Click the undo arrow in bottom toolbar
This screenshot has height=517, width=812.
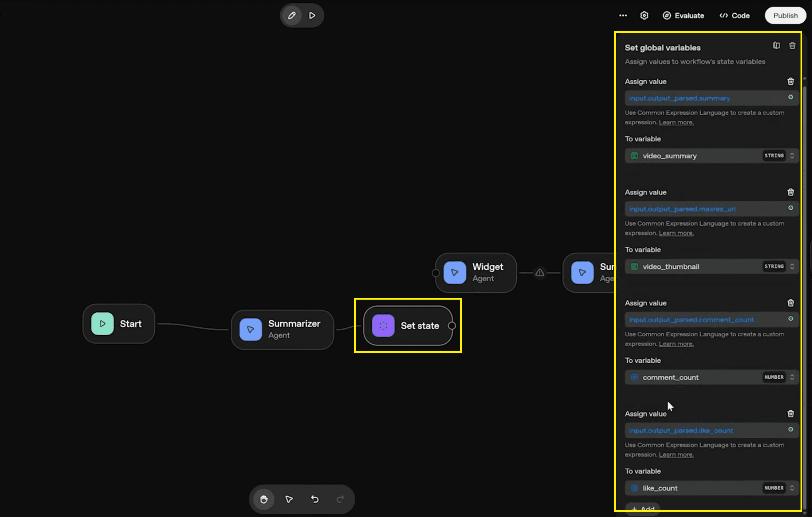click(x=314, y=499)
